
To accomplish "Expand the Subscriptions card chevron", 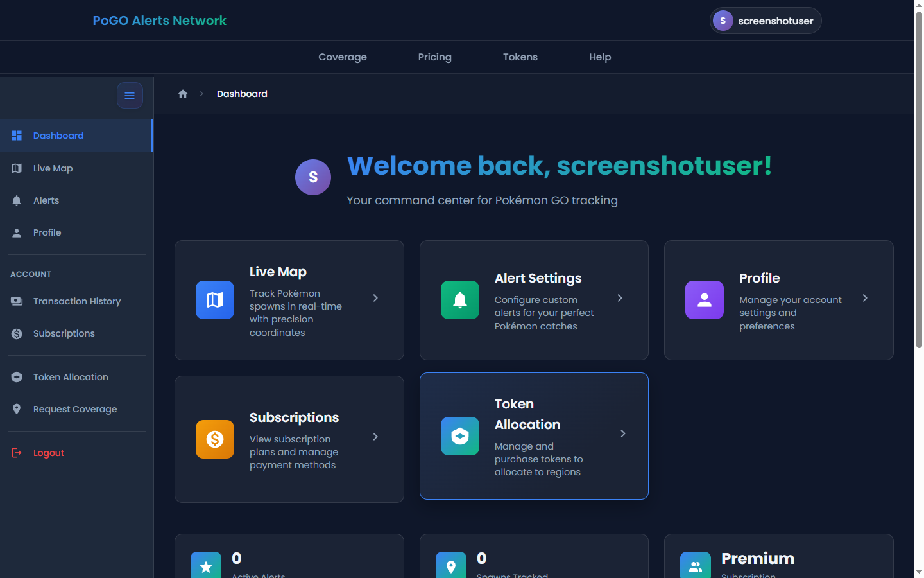I will pyautogui.click(x=375, y=437).
